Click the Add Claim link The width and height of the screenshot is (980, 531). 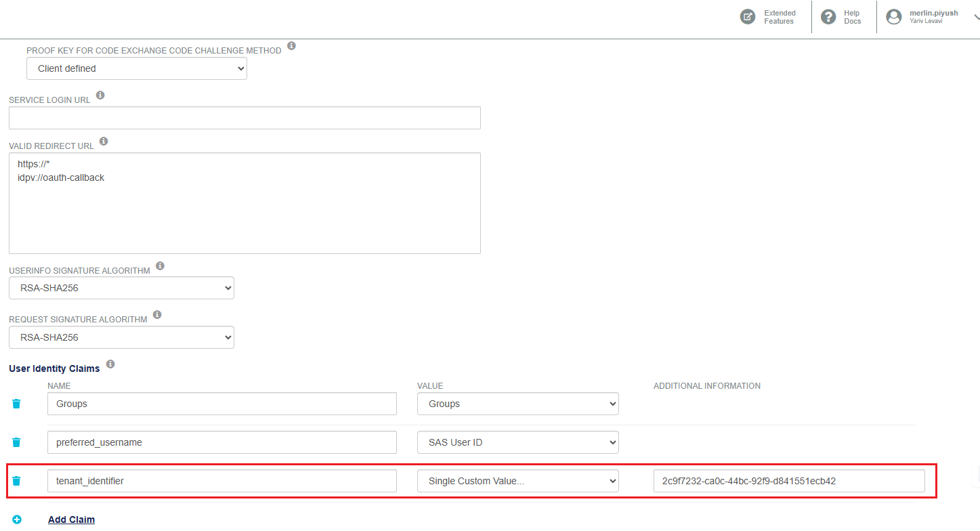(x=71, y=519)
